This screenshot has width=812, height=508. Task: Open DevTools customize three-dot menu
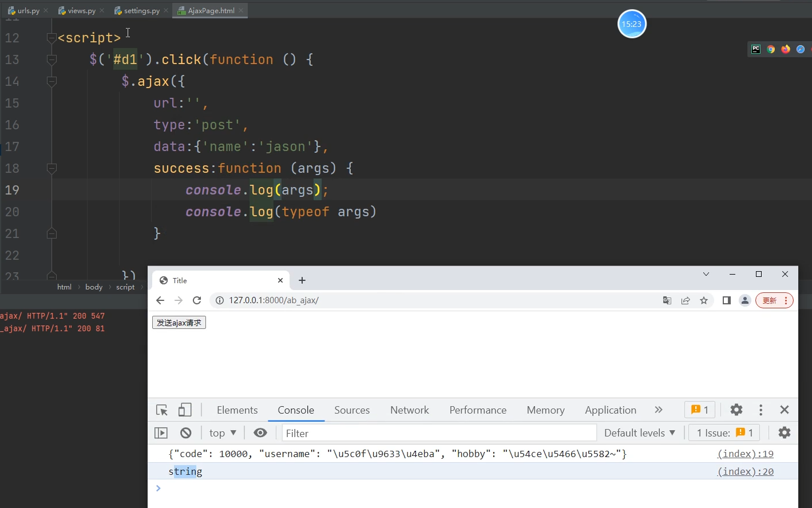click(x=760, y=410)
